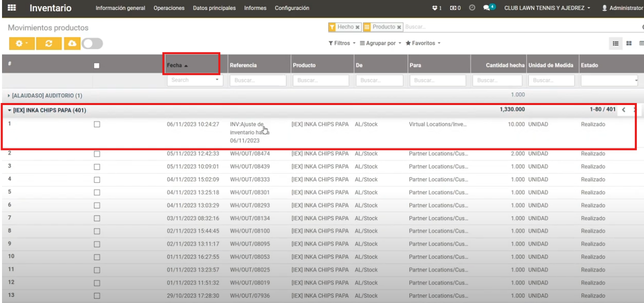Open the conversations icon with badge 4

point(487,8)
